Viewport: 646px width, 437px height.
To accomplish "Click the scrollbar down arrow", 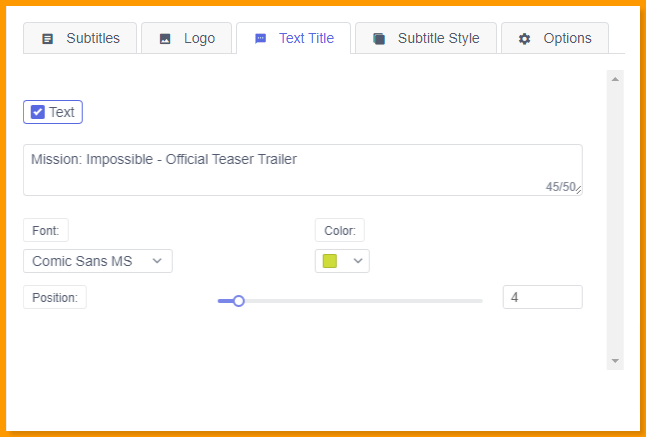I will click(615, 361).
